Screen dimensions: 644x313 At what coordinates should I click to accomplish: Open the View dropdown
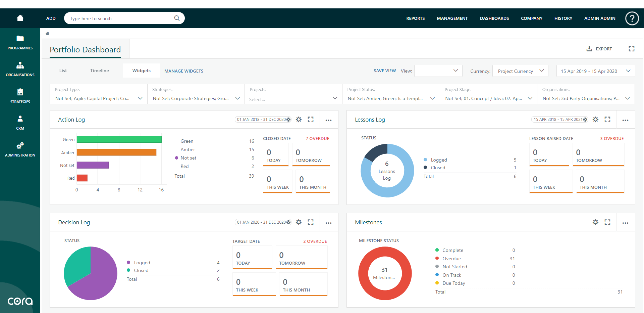[438, 71]
